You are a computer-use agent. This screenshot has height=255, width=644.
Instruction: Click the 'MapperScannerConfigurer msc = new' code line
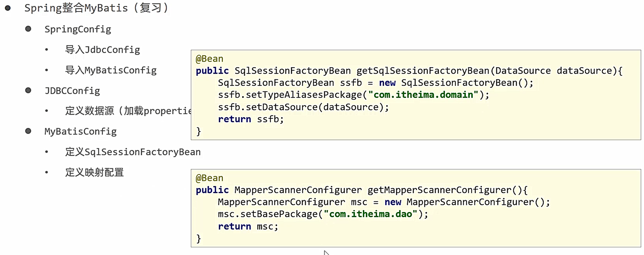click(384, 202)
